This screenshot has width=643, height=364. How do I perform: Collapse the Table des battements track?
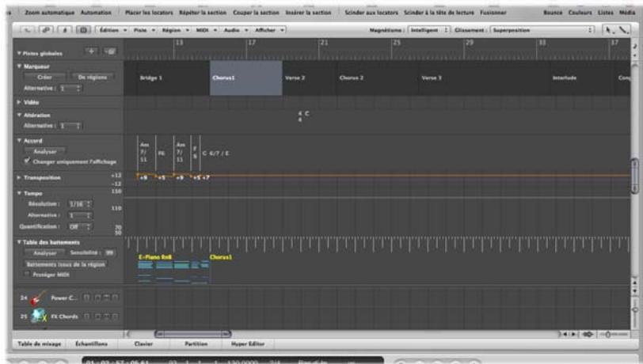coord(19,242)
